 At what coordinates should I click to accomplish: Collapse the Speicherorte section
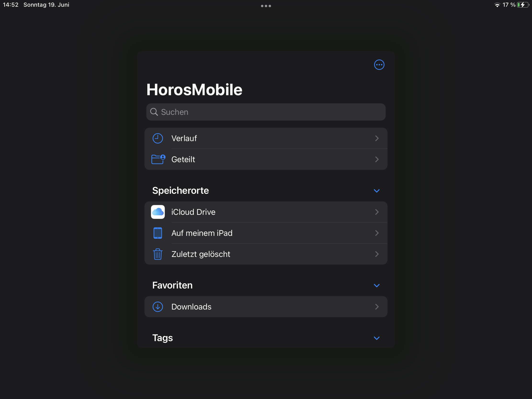tap(377, 191)
